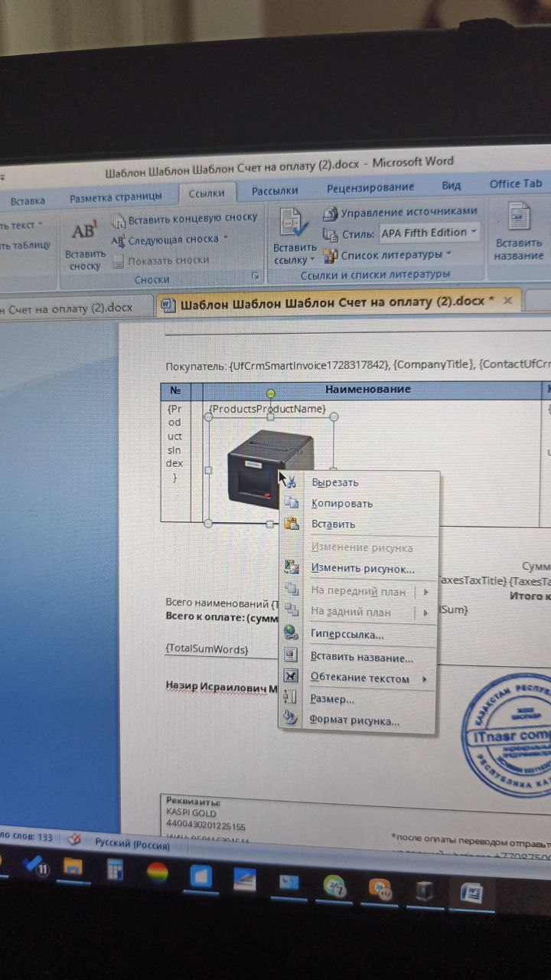Open the file explorer taskbar icon
The height and width of the screenshot is (980, 551).
73,867
